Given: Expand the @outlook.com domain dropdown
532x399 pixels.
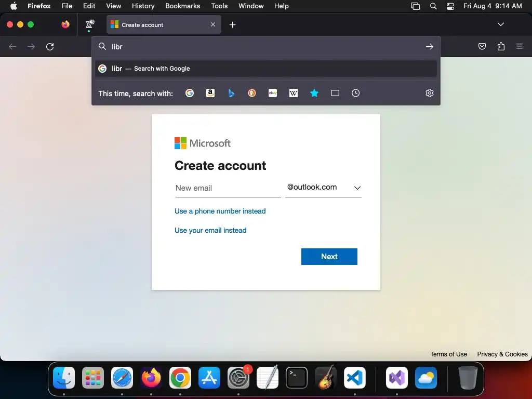Looking at the screenshot, I should 323,187.
